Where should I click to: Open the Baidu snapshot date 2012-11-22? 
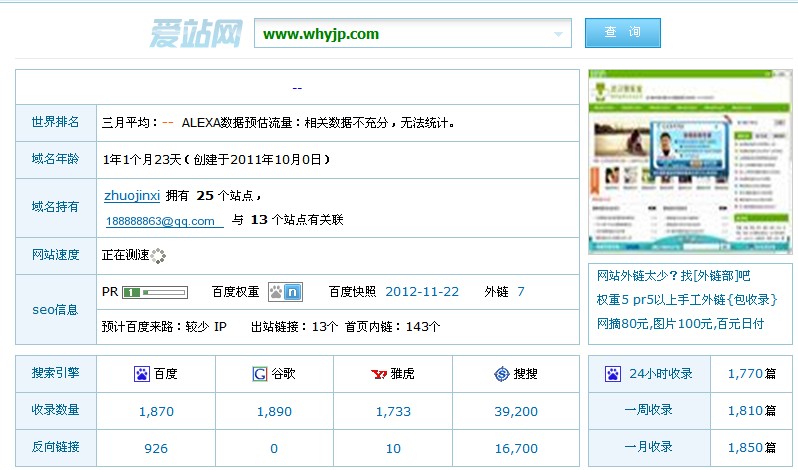point(422,292)
